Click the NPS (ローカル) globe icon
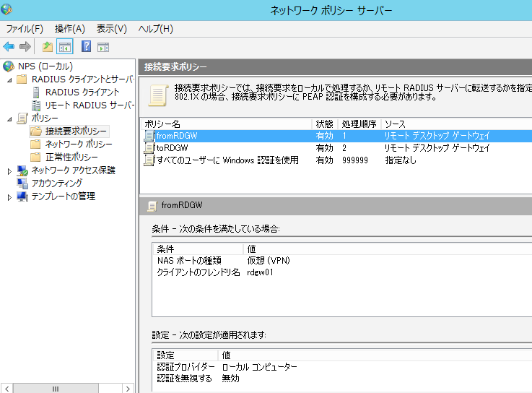The height and width of the screenshot is (393, 532). 9,66
